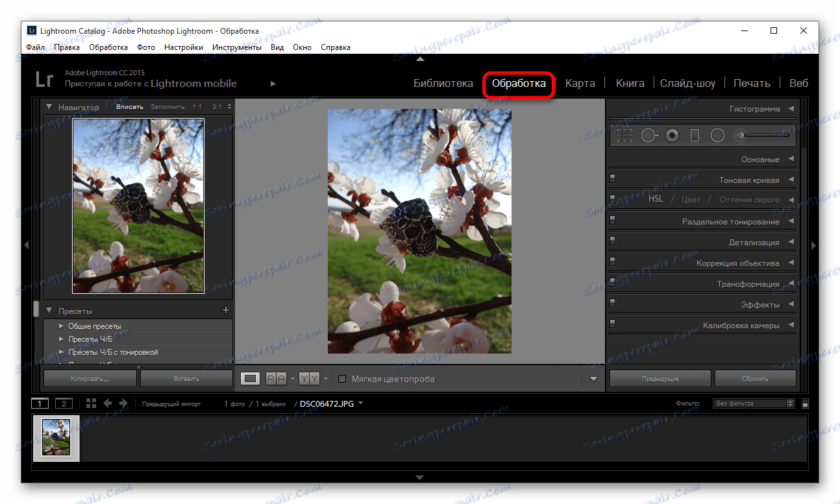Select the Spot Removal tool
Screen dimensions: 840x504
click(x=649, y=135)
